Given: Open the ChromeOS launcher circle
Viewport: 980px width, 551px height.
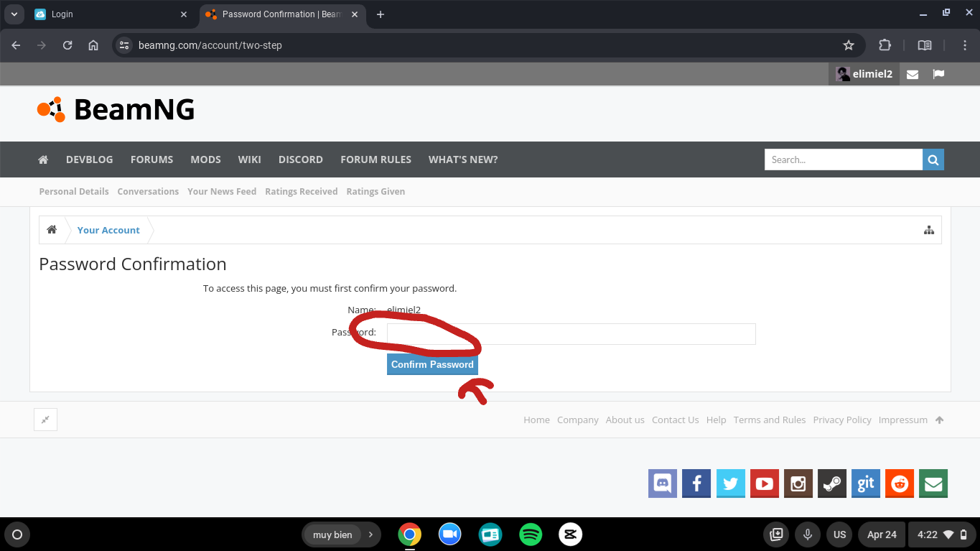Looking at the screenshot, I should (17, 534).
